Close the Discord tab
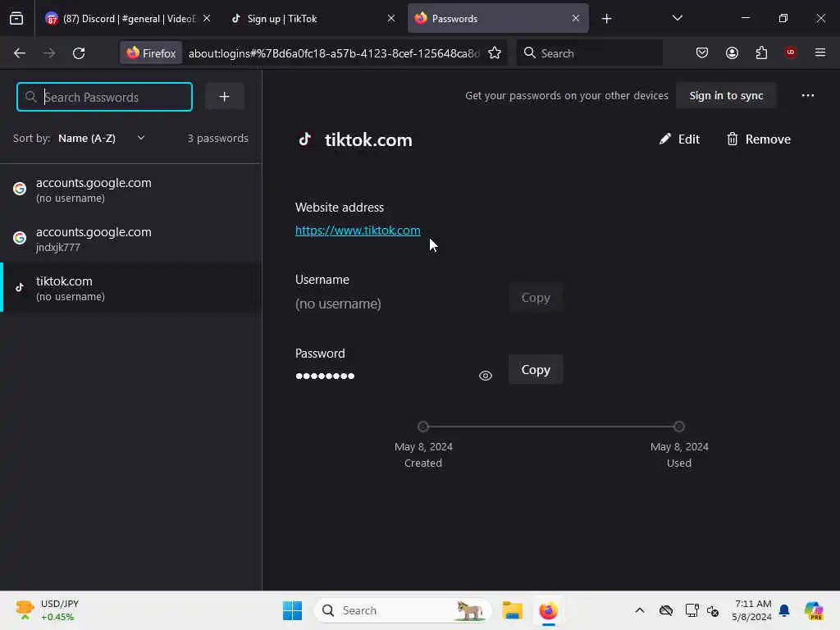Viewport: 840px width, 630px height. click(207, 18)
